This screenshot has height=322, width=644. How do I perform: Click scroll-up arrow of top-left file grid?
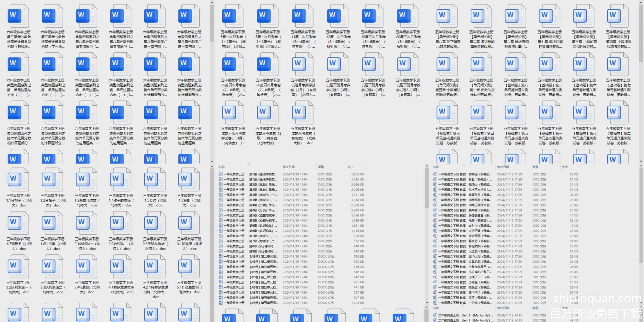coord(212,3)
